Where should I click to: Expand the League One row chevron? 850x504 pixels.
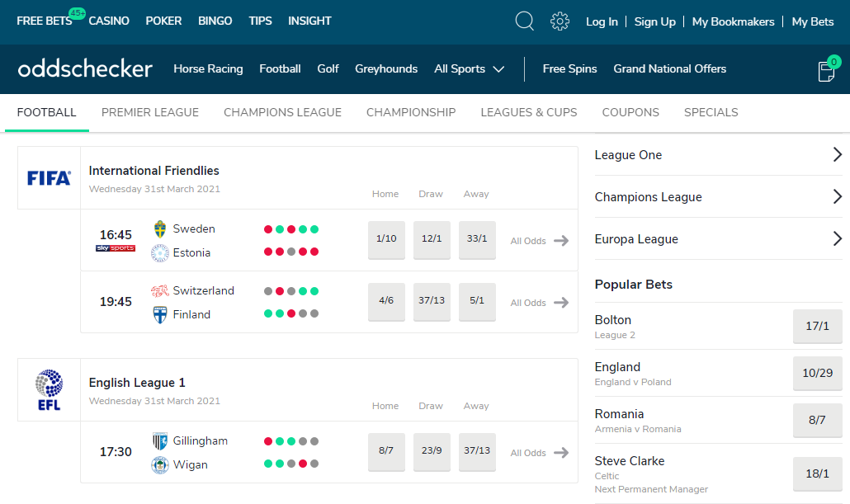(x=837, y=155)
